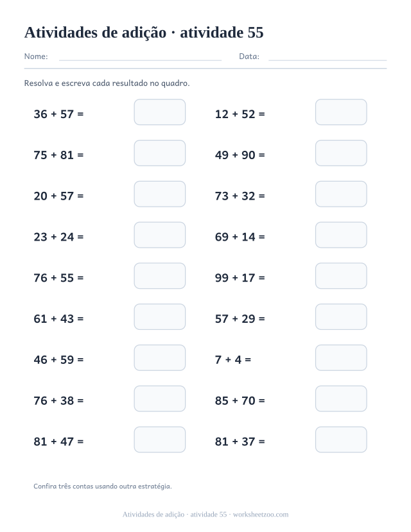Click the answer box for 76 + 38
The width and height of the screenshot is (411, 532).
tap(159, 399)
